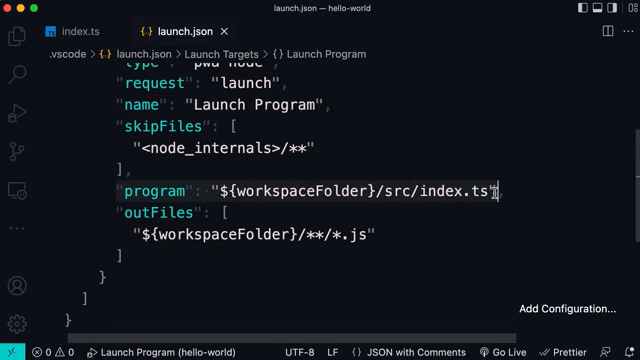Open Source Control view
The height and width of the screenshot is (360, 640).
17,151
